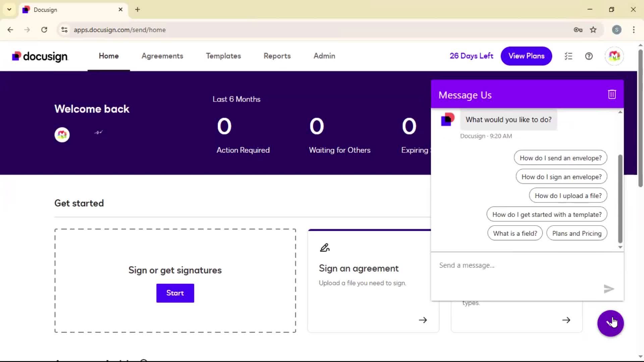The width and height of the screenshot is (644, 362).
Task: Go back to previous page
Action: click(x=10, y=30)
